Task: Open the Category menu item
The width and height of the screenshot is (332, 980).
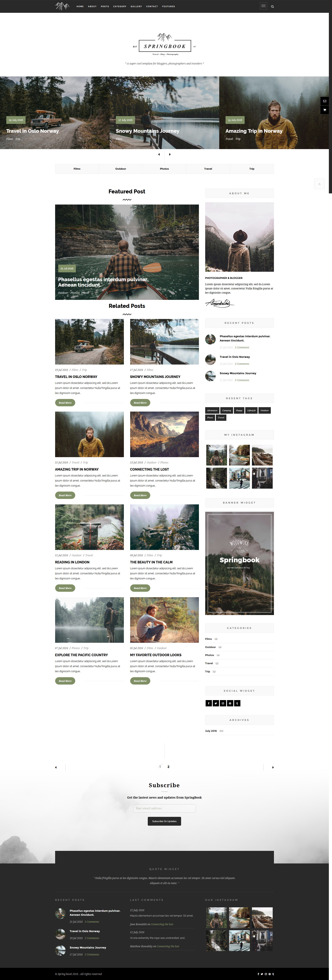Action: pos(120,7)
